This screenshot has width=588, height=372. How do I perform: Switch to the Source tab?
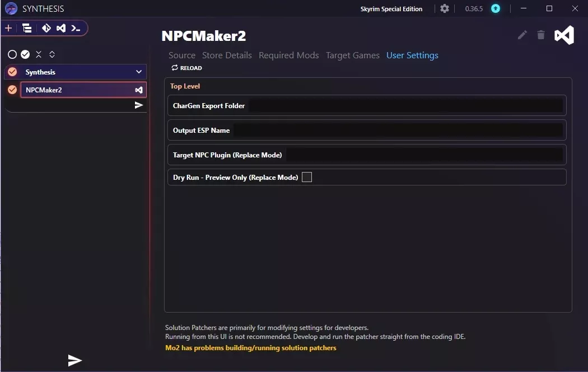[182, 55]
